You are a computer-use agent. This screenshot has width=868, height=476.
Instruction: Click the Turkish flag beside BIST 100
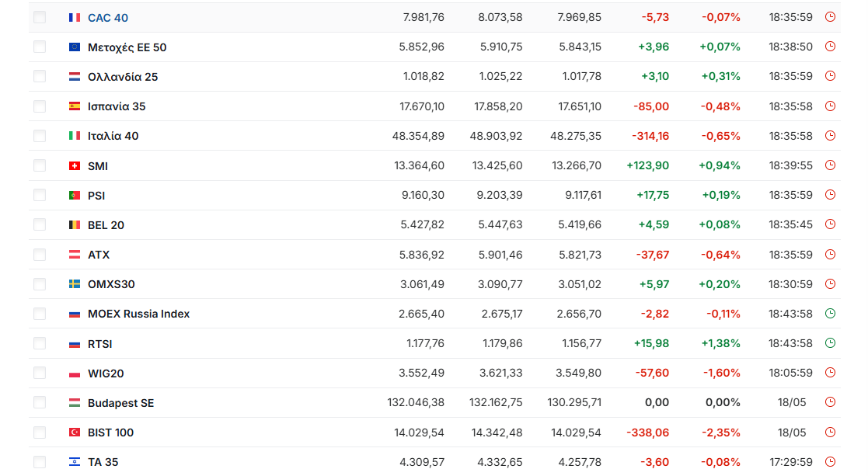point(74,433)
